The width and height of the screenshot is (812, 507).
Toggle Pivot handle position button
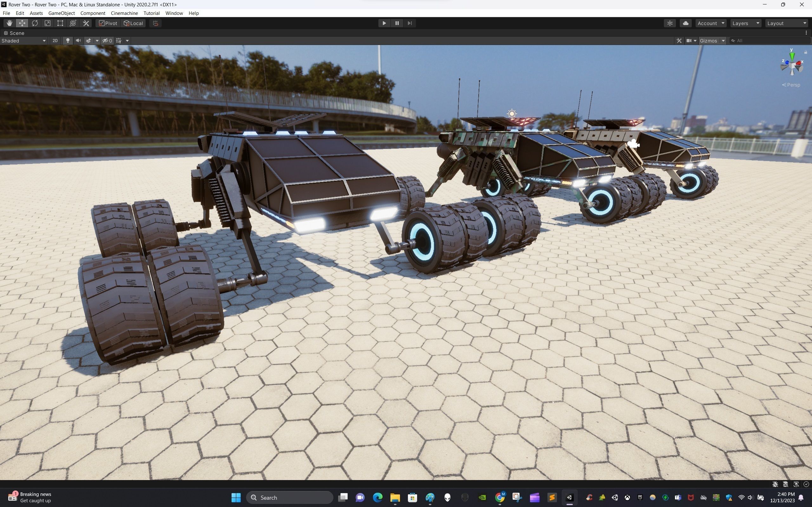tap(108, 23)
